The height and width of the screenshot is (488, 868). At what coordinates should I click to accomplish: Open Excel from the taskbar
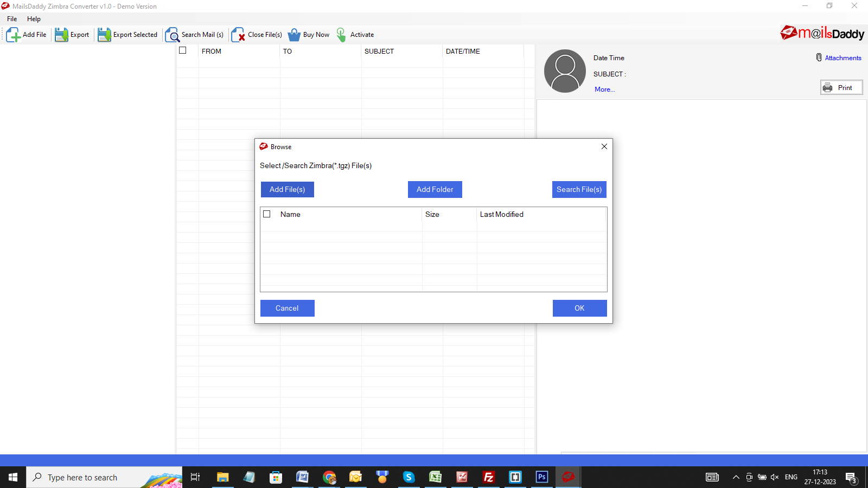pyautogui.click(x=435, y=477)
